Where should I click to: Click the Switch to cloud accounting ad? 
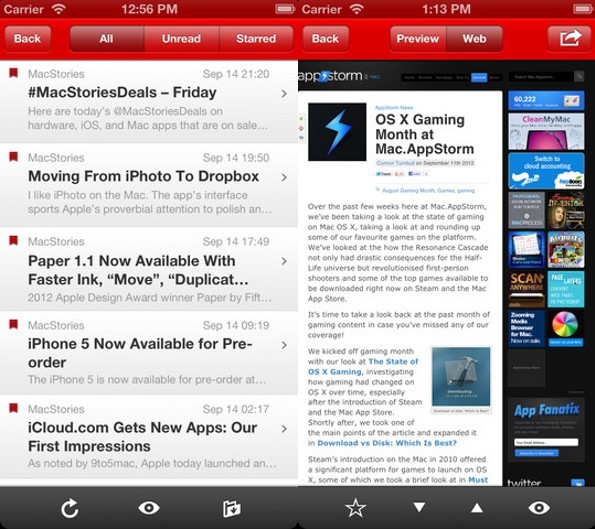coord(546,171)
